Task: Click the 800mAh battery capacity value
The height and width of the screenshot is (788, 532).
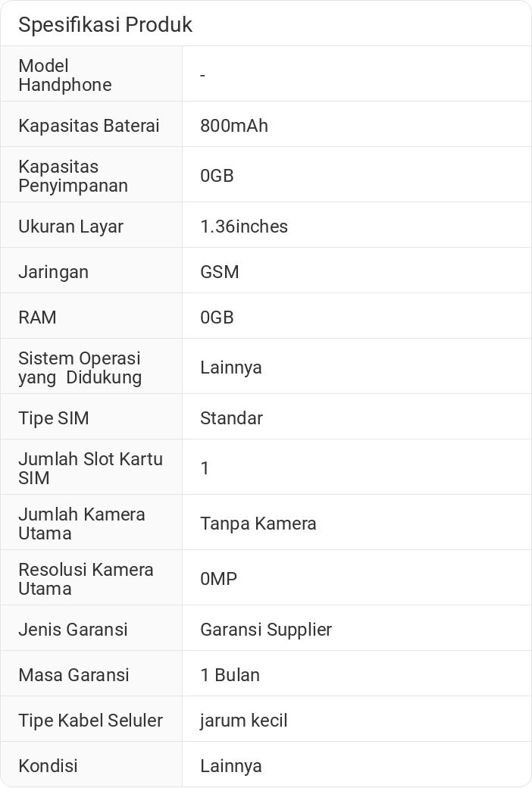Action: pyautogui.click(x=234, y=126)
